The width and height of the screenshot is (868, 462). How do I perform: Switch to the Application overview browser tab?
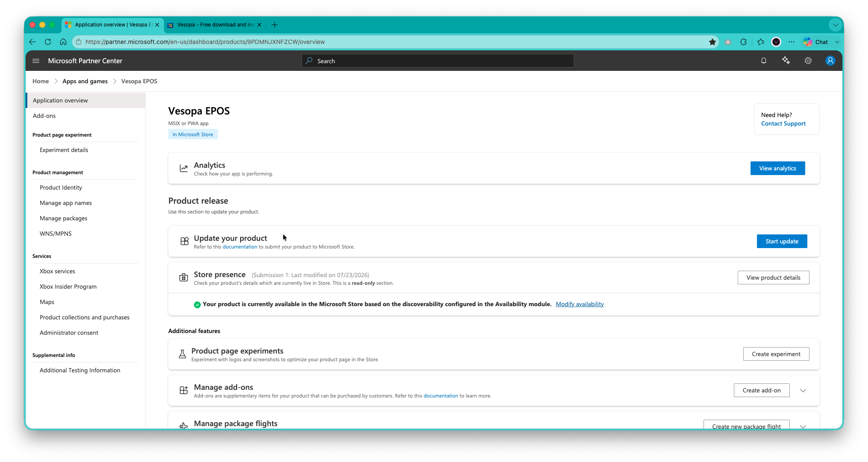[113, 25]
